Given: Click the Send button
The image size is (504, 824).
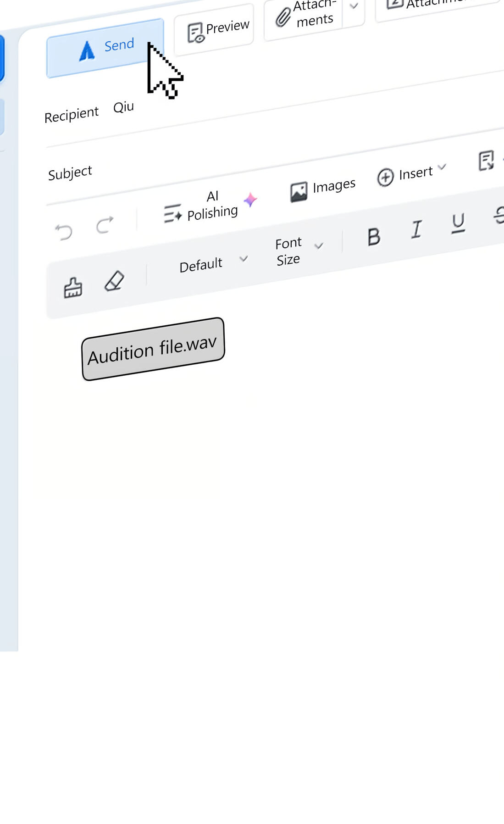Looking at the screenshot, I should click(105, 48).
